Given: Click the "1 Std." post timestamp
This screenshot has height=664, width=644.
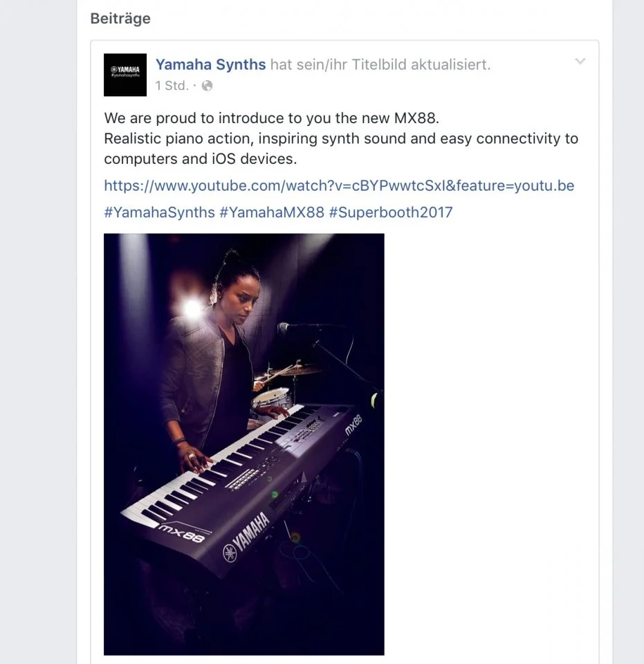Looking at the screenshot, I should click(x=172, y=86).
